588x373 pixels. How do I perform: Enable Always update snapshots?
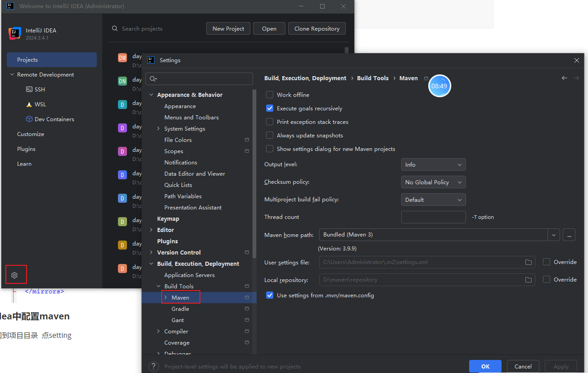click(x=270, y=135)
